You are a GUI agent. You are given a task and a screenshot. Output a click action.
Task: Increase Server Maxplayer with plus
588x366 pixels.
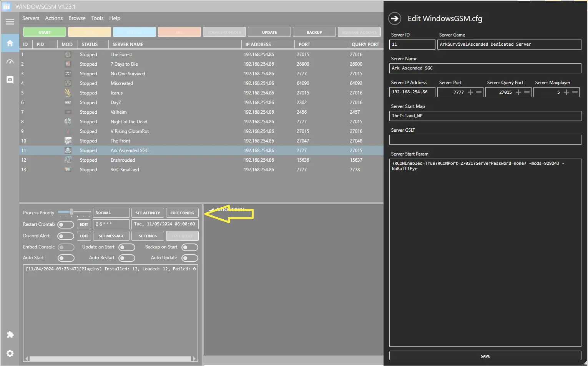(x=566, y=92)
